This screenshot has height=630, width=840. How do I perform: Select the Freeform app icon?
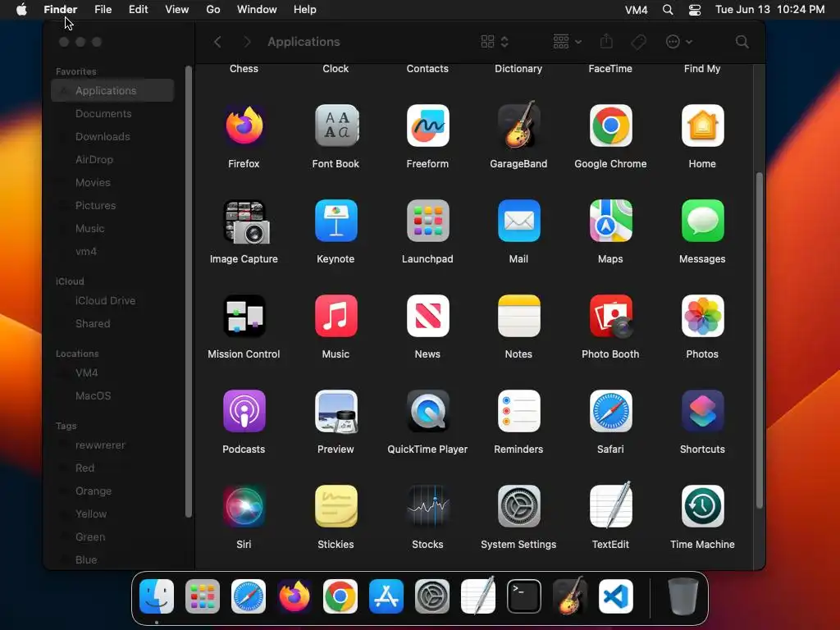coord(427,126)
